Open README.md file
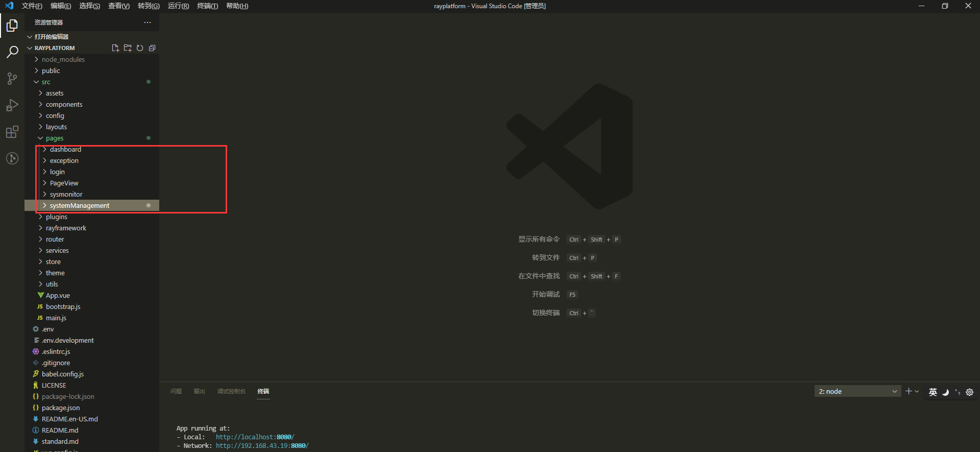This screenshot has width=980, height=452. click(92, 430)
